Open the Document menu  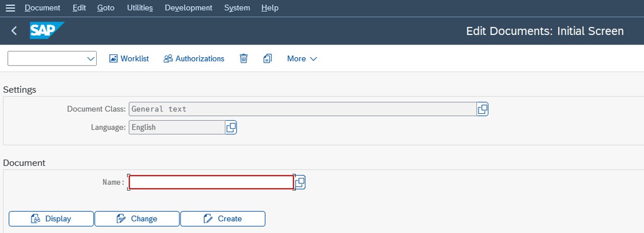pyautogui.click(x=42, y=8)
